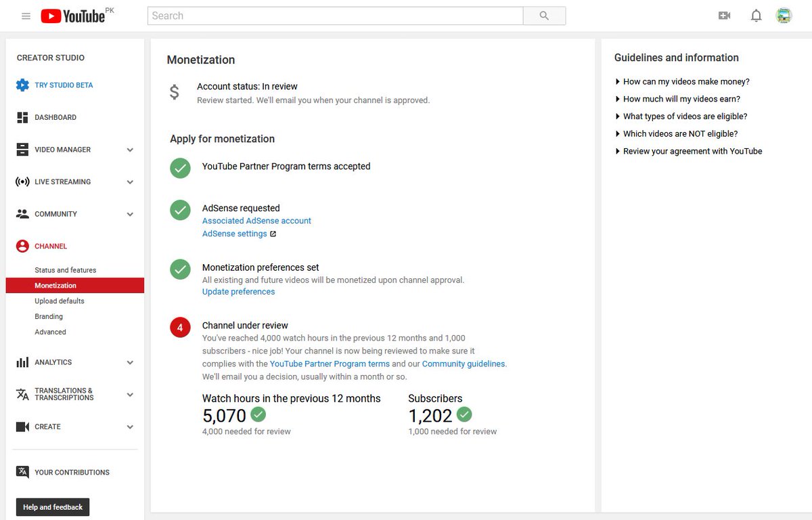Click the Try Studio Beta gear icon
This screenshot has width=812, height=520.
(22, 85)
